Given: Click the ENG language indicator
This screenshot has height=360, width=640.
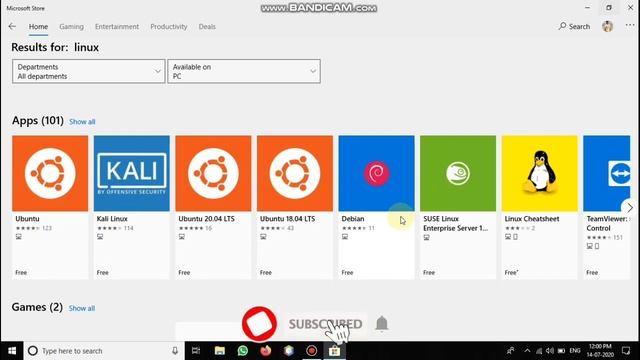Looking at the screenshot, I should (x=575, y=351).
